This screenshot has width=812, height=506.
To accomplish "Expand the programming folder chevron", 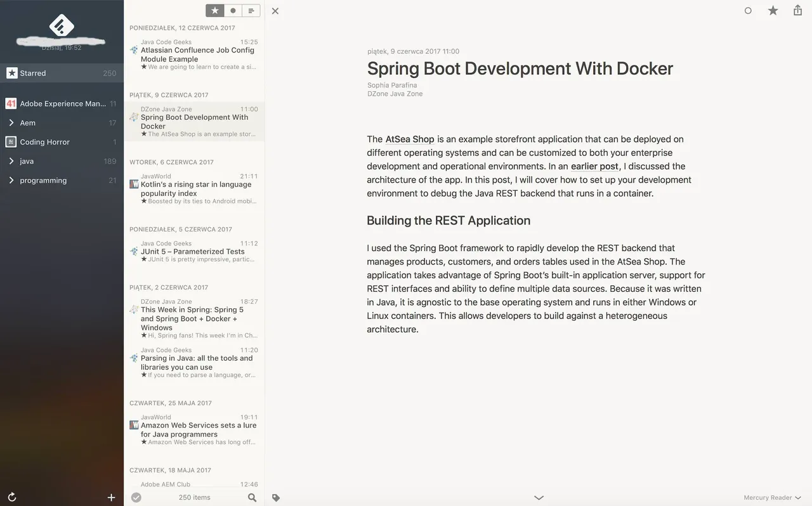I will coord(11,181).
